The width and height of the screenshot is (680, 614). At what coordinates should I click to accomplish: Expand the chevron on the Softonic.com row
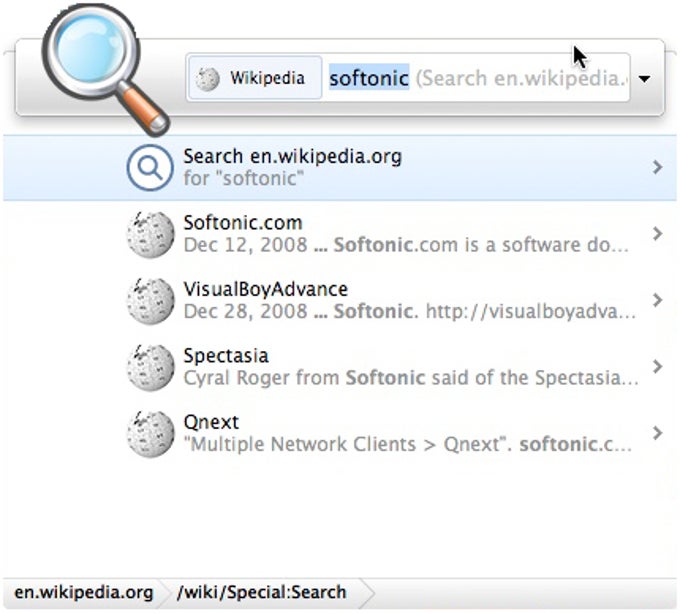click(657, 234)
